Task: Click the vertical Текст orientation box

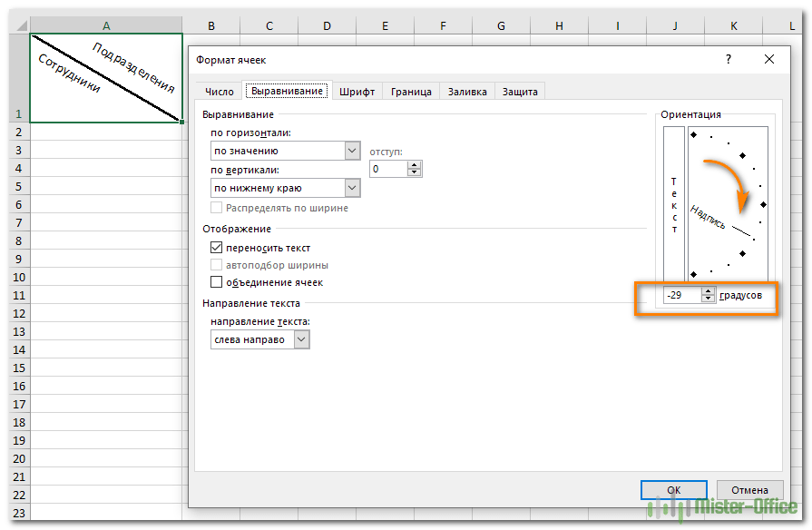Action: click(674, 204)
